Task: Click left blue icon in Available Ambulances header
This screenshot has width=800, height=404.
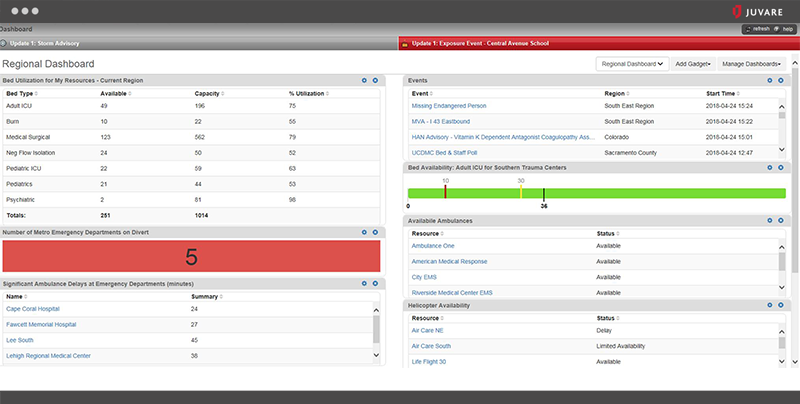Action: [x=770, y=220]
